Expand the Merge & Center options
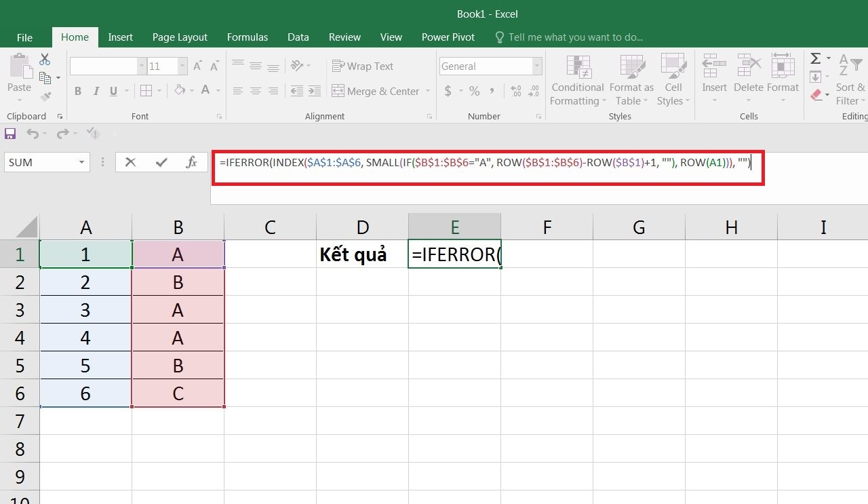This screenshot has height=504, width=868. coord(428,91)
